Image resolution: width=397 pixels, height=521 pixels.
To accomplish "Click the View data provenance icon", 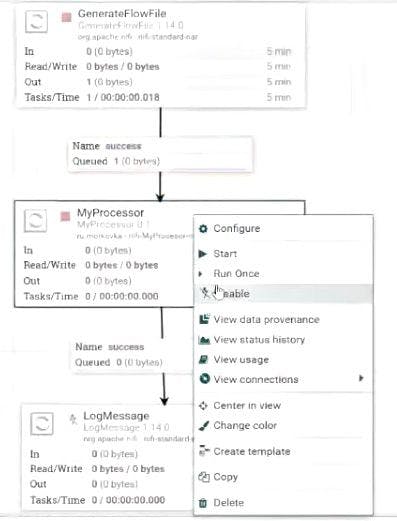I will pos(204,319).
